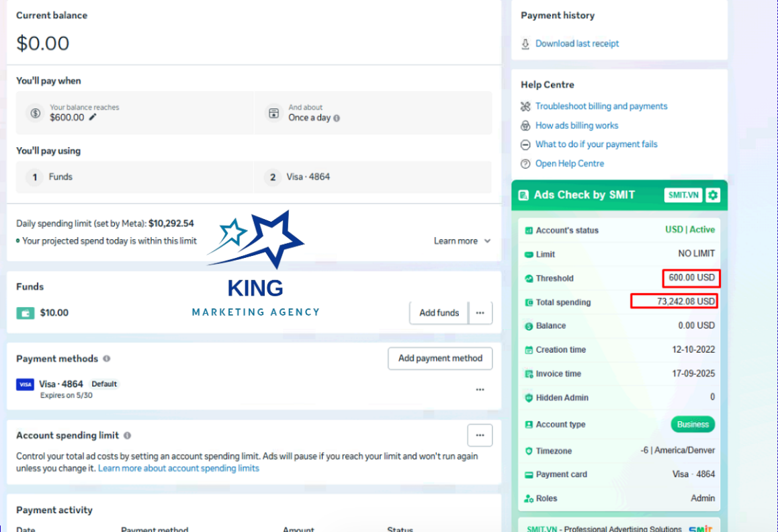Click the Total spending row icon
This screenshot has width=778, height=532.
(529, 302)
